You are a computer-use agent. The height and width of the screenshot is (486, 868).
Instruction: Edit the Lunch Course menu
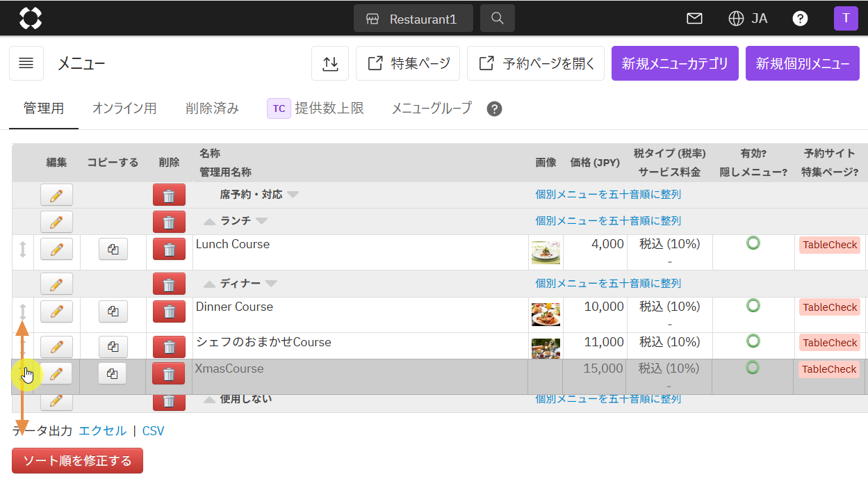pos(56,249)
